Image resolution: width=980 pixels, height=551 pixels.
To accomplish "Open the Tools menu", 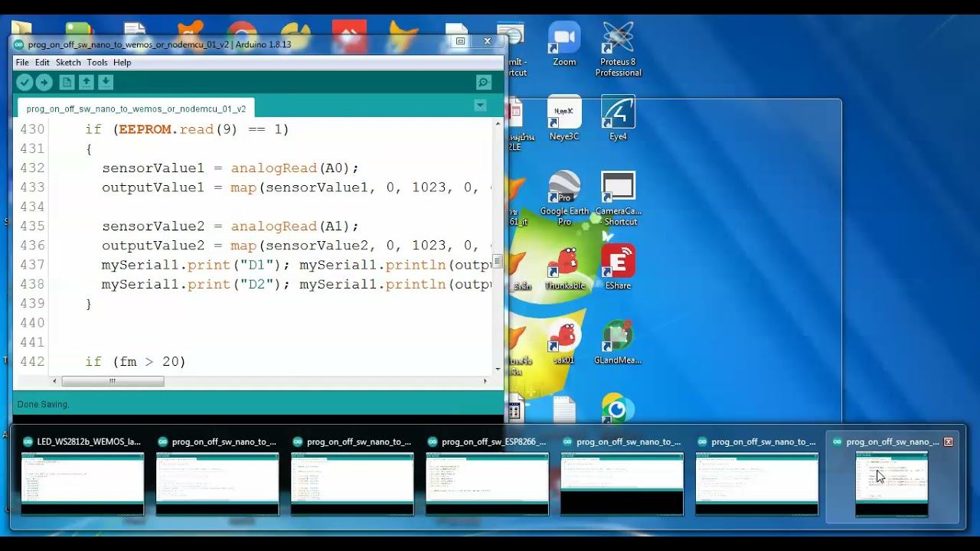I will click(x=97, y=63).
